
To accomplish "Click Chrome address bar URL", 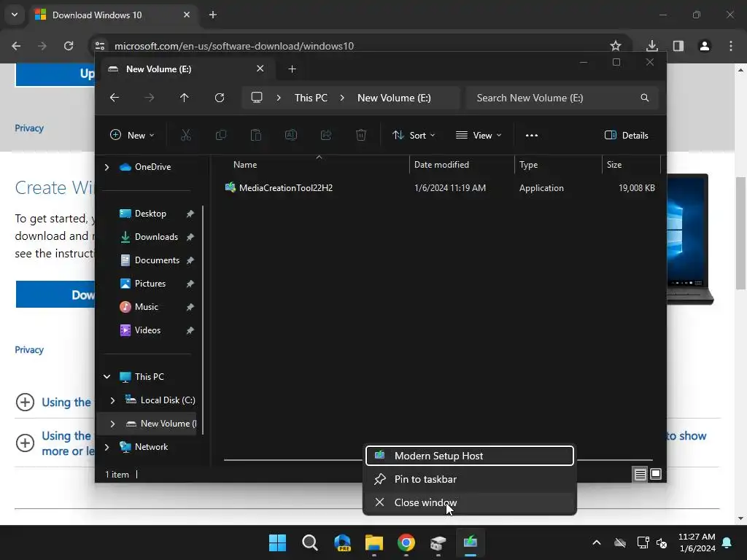I will tap(234, 46).
